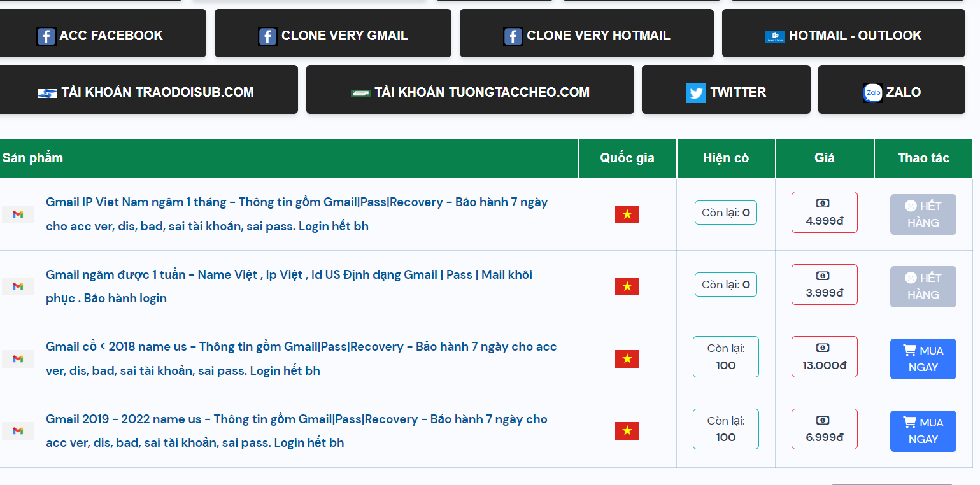980x485 pixels.
Task: Click Vietnam flag in Gmail cổ < 2018 row
Action: (x=627, y=359)
